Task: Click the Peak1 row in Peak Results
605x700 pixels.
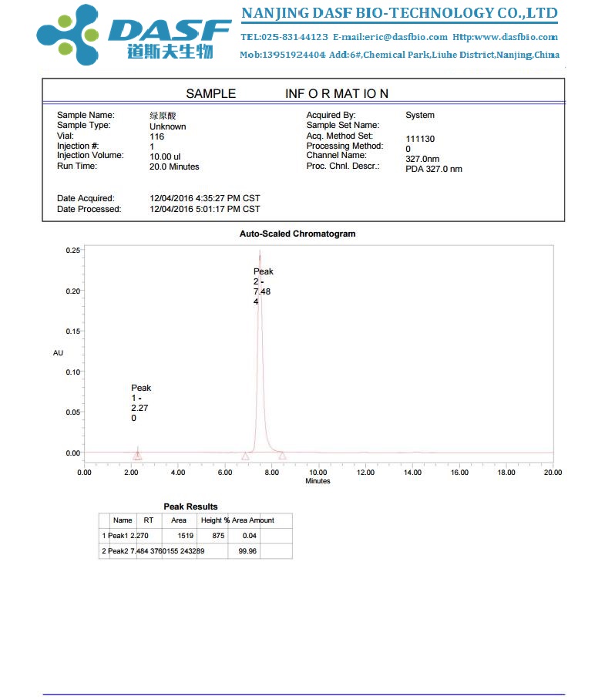Action: [197, 535]
